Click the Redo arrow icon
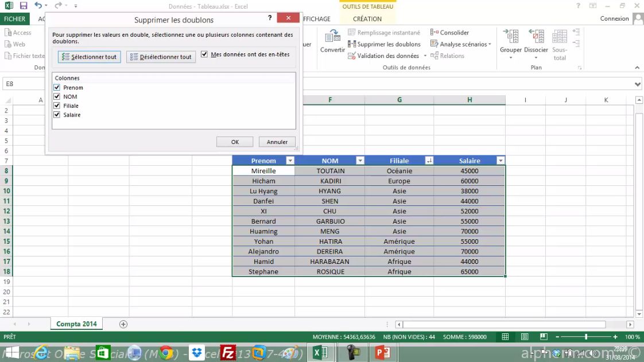 pyautogui.click(x=58, y=5)
